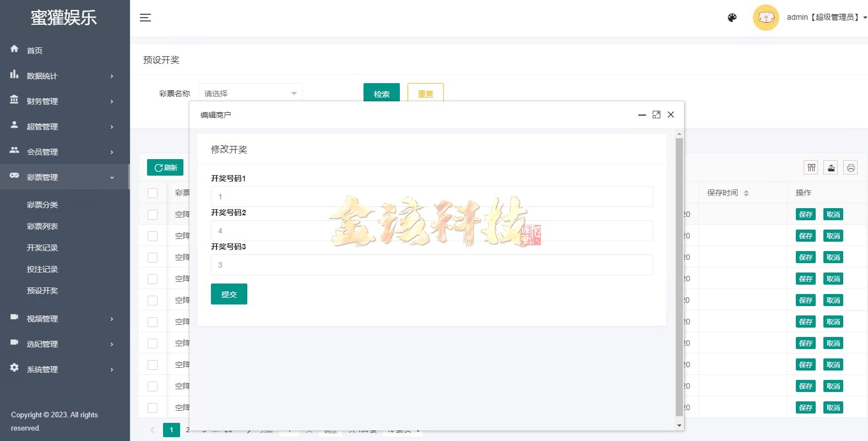Tick the second row checkbox
868x441 pixels.
pyautogui.click(x=153, y=236)
